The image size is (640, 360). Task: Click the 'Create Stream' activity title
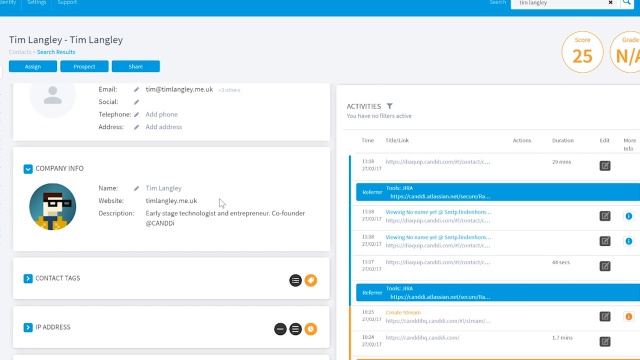(x=403, y=312)
